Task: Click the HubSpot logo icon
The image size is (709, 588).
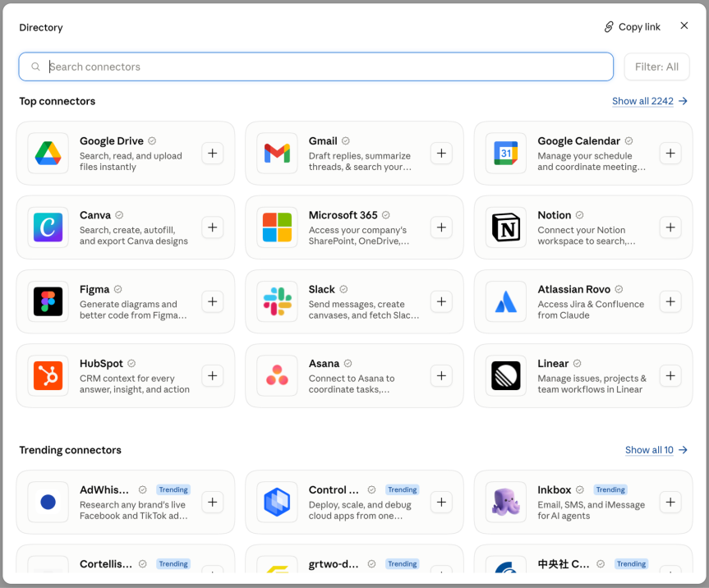Action: 48,375
